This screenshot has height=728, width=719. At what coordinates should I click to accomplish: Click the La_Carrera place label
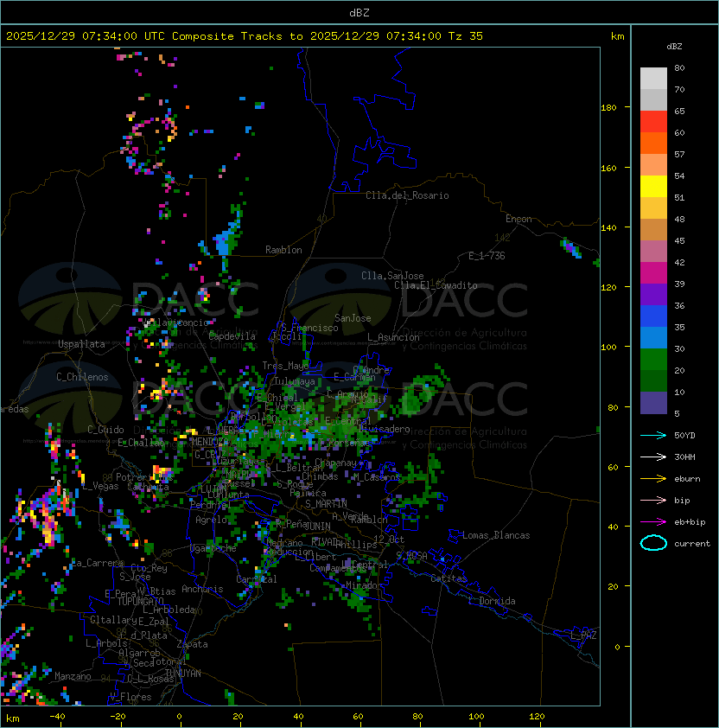pyautogui.click(x=97, y=563)
